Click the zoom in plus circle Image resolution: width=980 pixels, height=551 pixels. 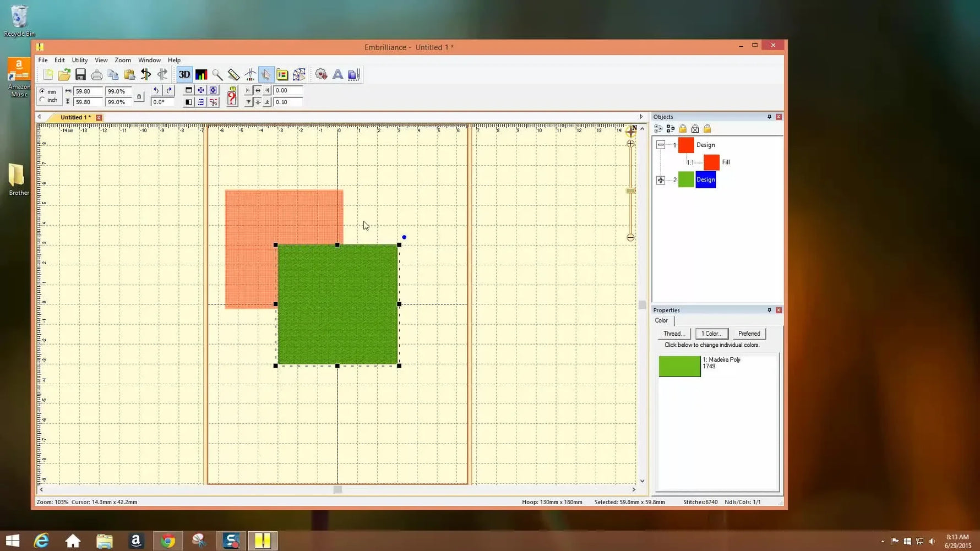click(x=630, y=144)
